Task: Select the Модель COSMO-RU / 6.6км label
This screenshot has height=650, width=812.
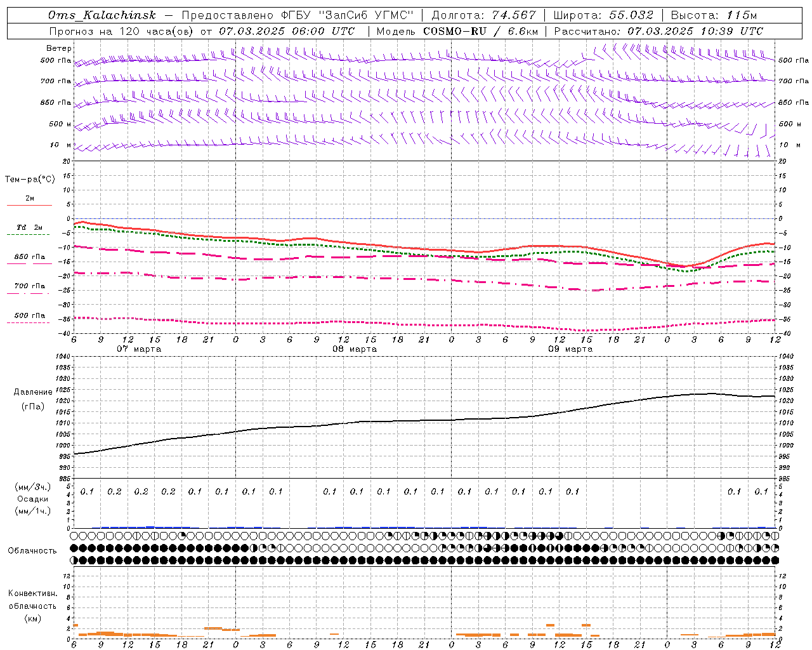Action: click(x=457, y=31)
